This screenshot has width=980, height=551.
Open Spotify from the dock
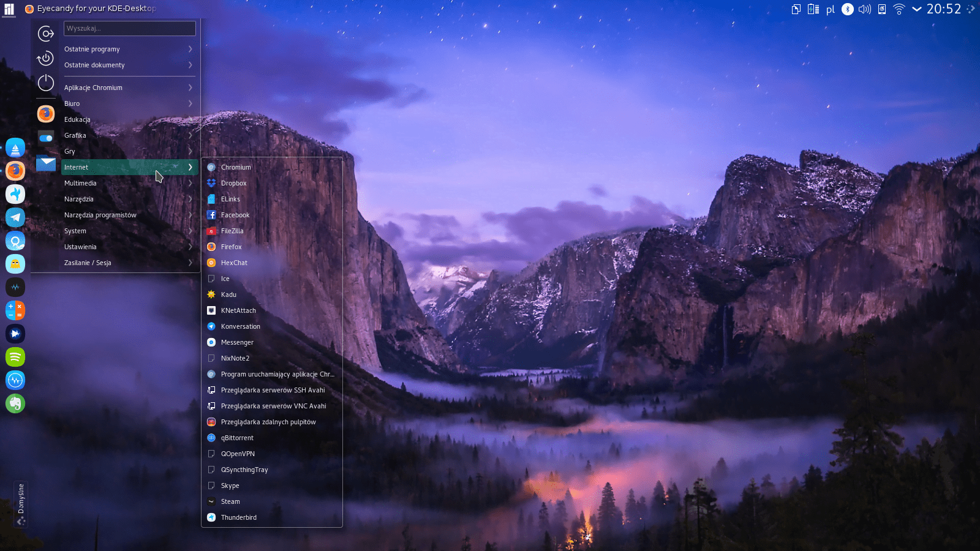click(15, 357)
